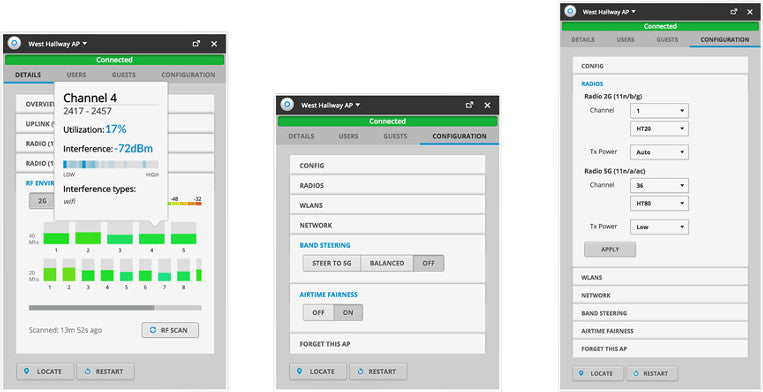Click UniFi logo icon in right window

click(570, 12)
